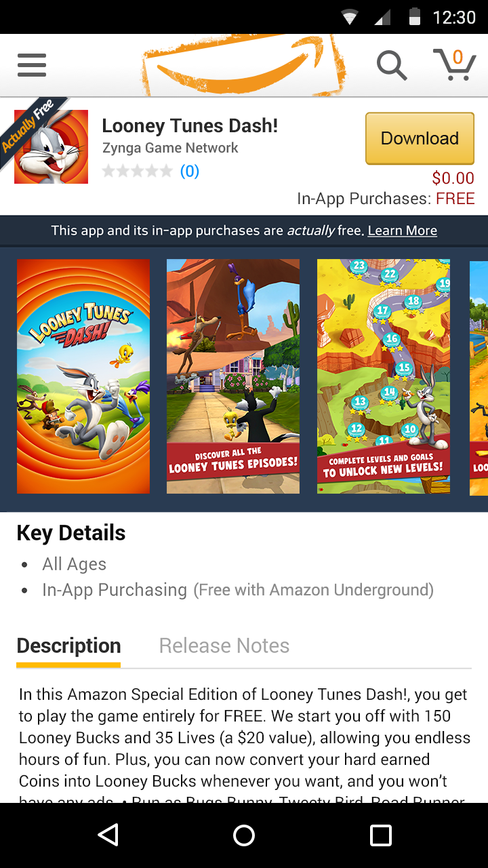This screenshot has height=868, width=488.
Task: Tap the Zynga Game Network developer name
Action: tap(170, 148)
